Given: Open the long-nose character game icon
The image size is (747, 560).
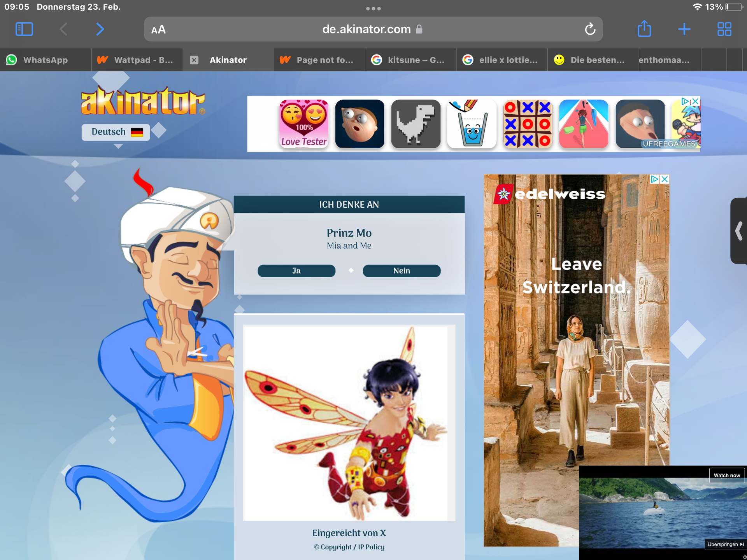Looking at the screenshot, I should tap(640, 124).
